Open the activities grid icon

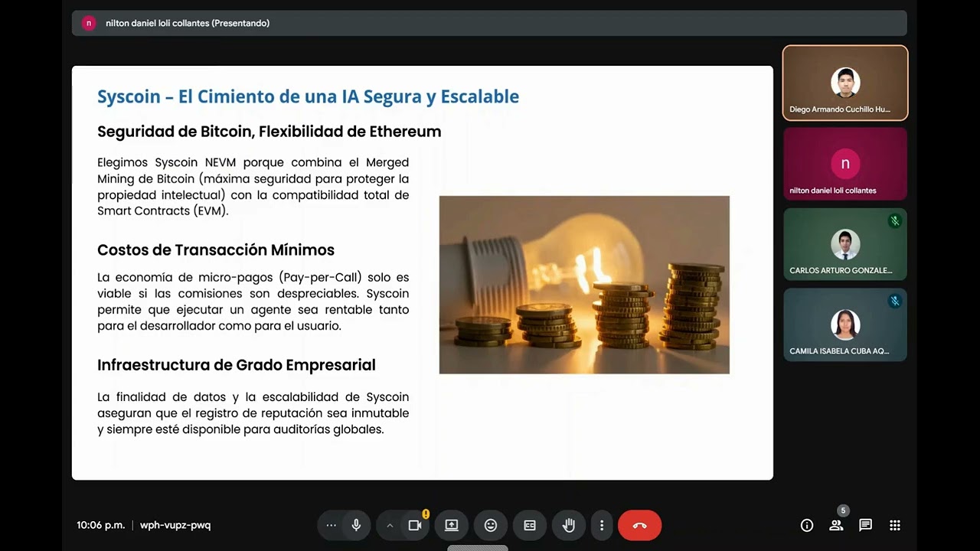[895, 526]
